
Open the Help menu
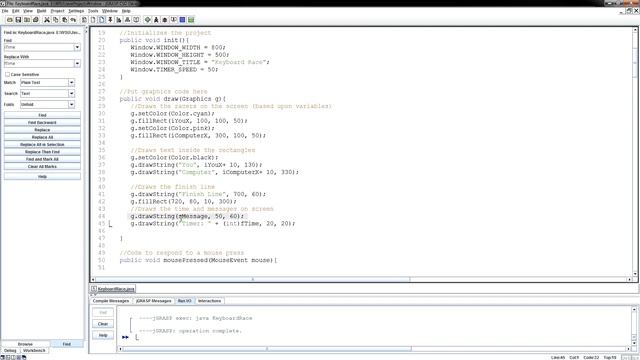point(126,11)
